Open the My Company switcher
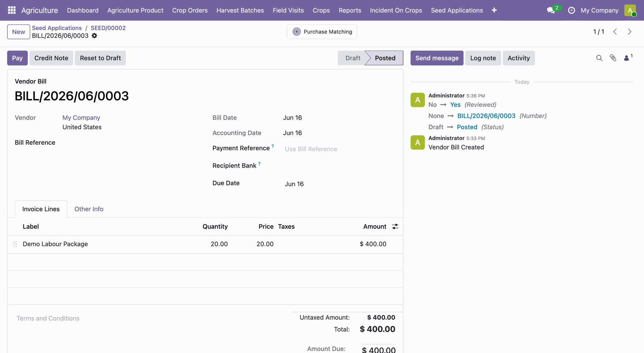The image size is (644, 353). pyautogui.click(x=599, y=10)
